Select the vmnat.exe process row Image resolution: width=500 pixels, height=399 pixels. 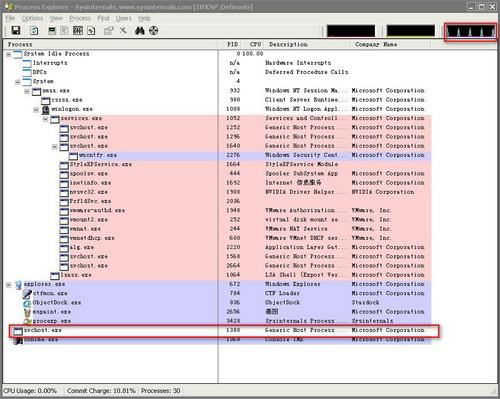[245, 229]
